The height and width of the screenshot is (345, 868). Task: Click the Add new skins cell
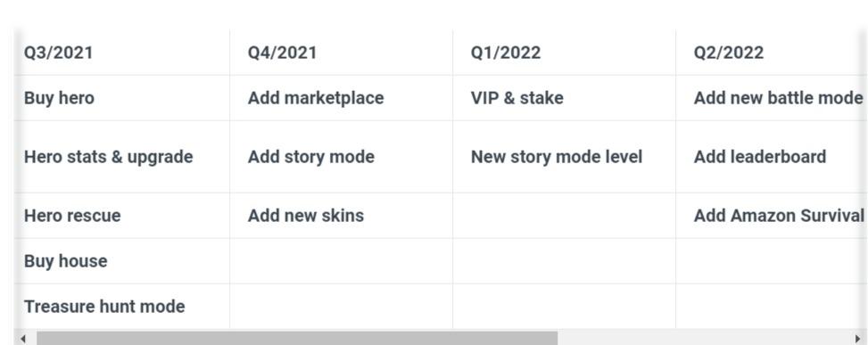341,216
